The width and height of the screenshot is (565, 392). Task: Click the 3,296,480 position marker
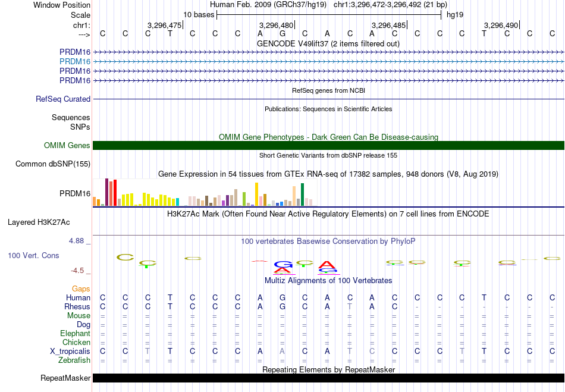(276, 25)
